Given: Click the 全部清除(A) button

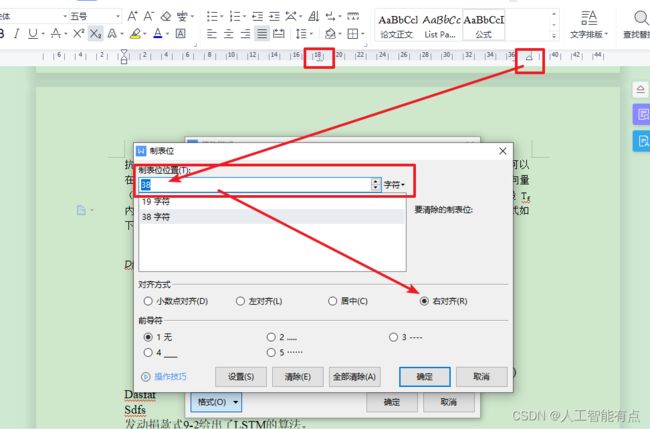Looking at the screenshot, I should tap(354, 377).
